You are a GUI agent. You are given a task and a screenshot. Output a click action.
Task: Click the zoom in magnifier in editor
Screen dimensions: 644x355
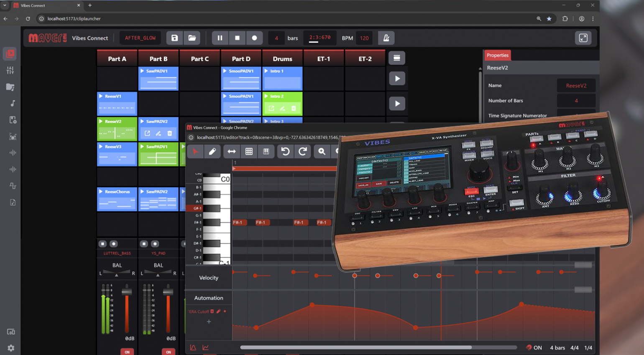(322, 152)
